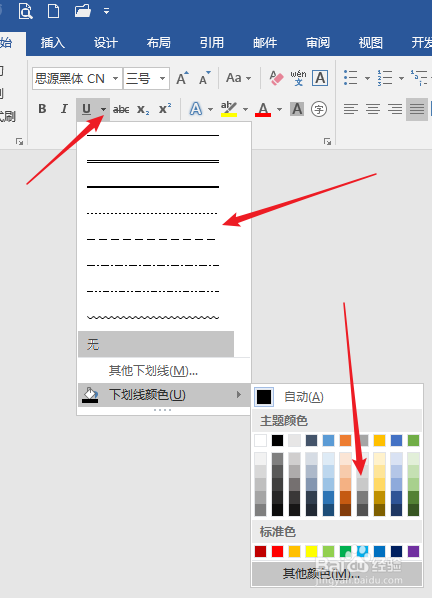This screenshot has width=432, height=598.
Task: Toggle Superscript x² button
Action: point(165,109)
